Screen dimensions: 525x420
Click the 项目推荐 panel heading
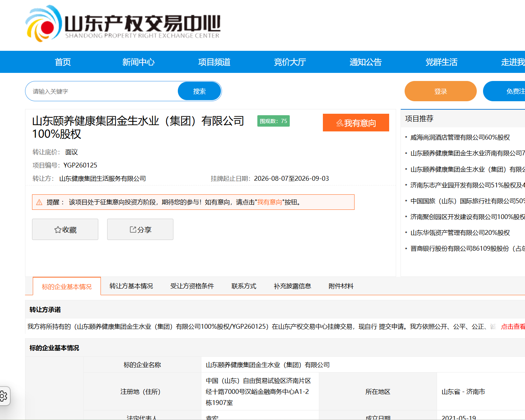(419, 119)
